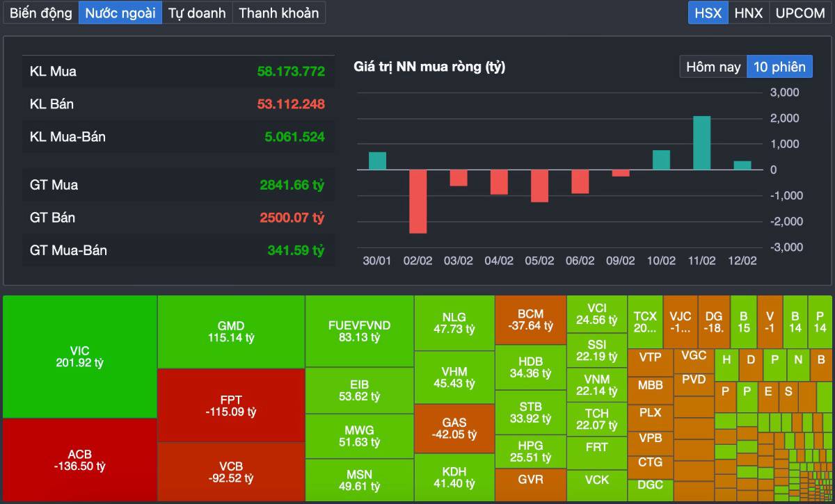Click the Nước ngoài tab
Screen dimensions: 835x504
point(120,13)
